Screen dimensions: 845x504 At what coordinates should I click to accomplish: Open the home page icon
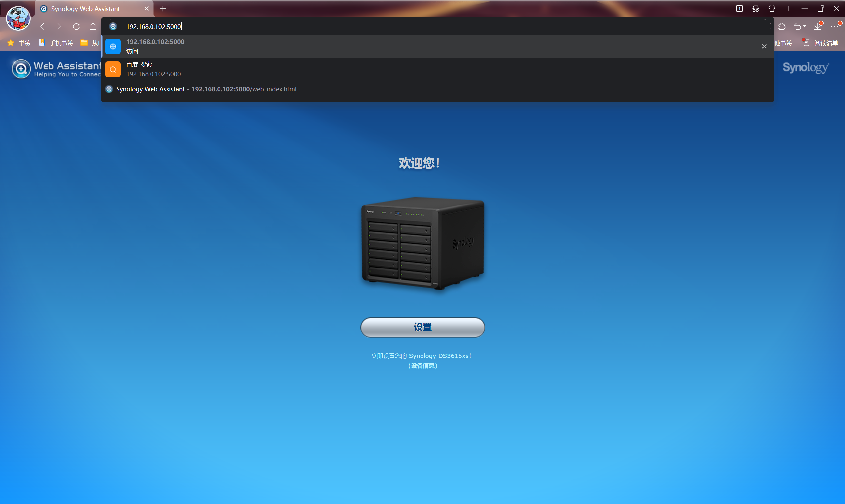[93, 26]
